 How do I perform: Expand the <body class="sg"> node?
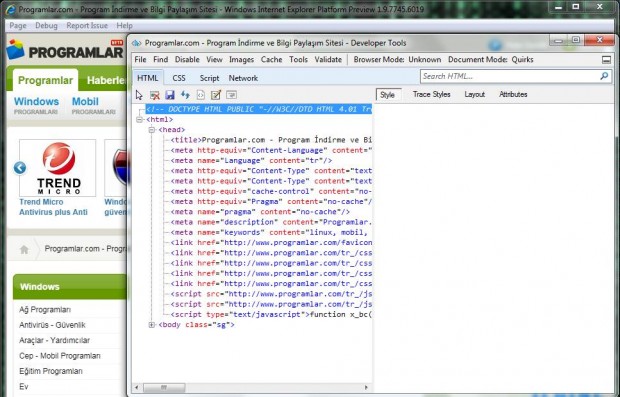pyautogui.click(x=151, y=325)
